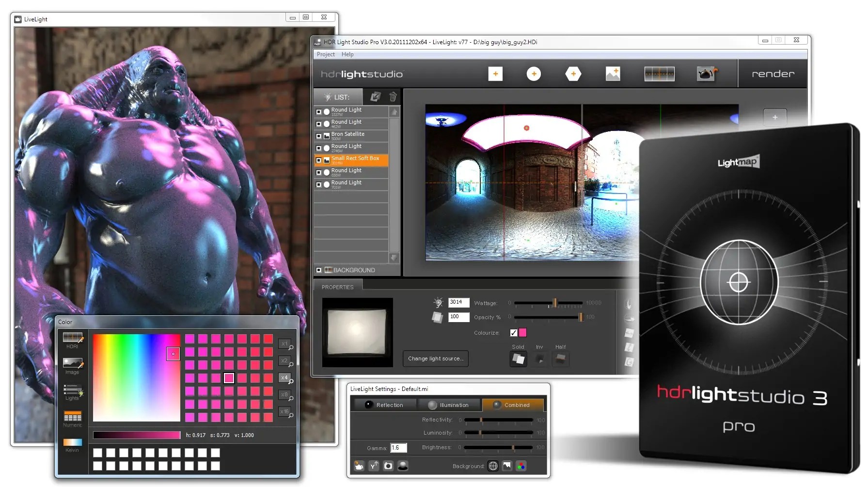Set Background to the image option

tap(507, 466)
